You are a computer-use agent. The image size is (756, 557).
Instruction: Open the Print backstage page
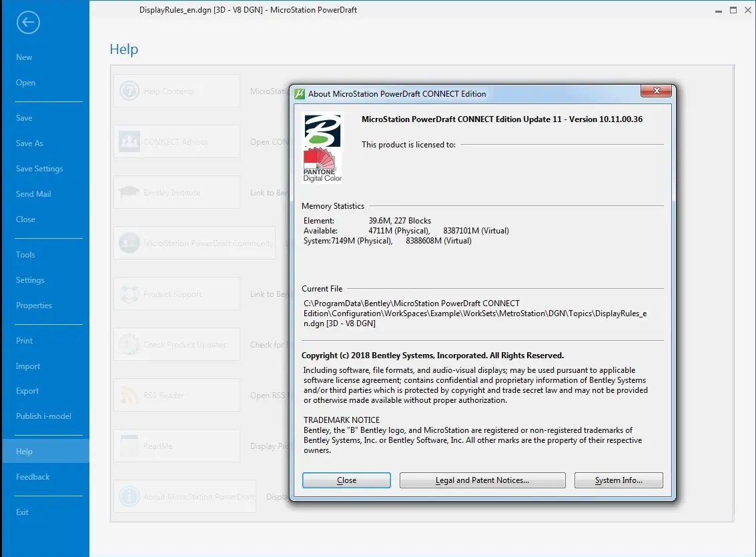tap(25, 341)
